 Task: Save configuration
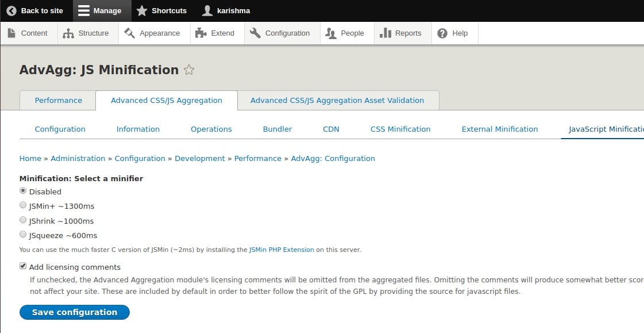(x=74, y=312)
